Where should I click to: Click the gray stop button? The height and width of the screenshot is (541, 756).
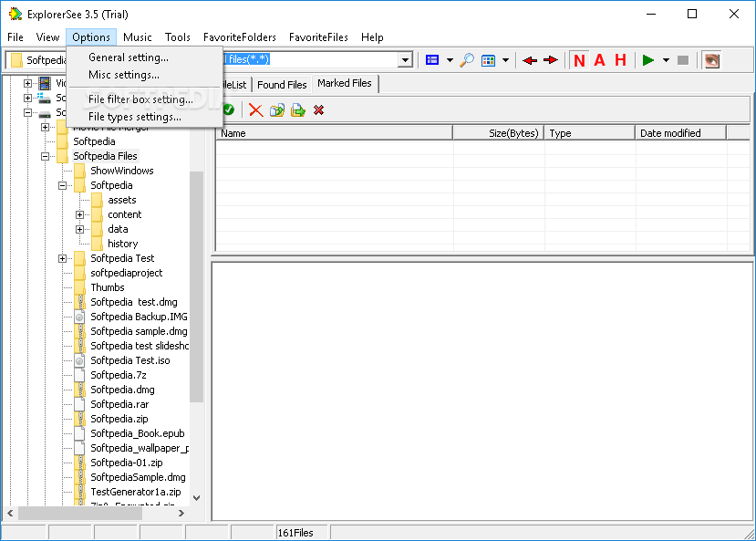[x=683, y=60]
